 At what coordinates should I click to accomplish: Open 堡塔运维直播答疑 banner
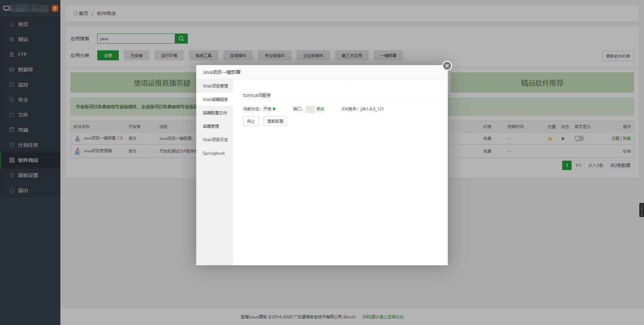pos(162,83)
